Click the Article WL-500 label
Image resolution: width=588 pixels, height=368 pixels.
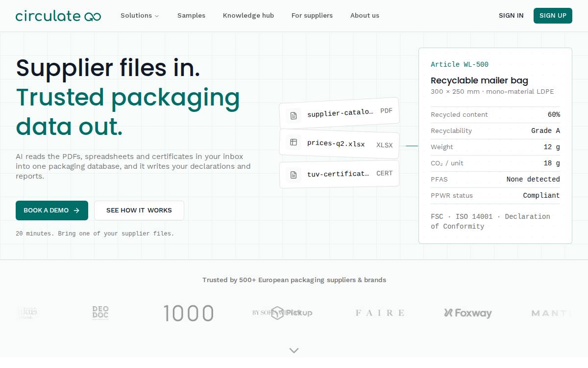click(460, 65)
